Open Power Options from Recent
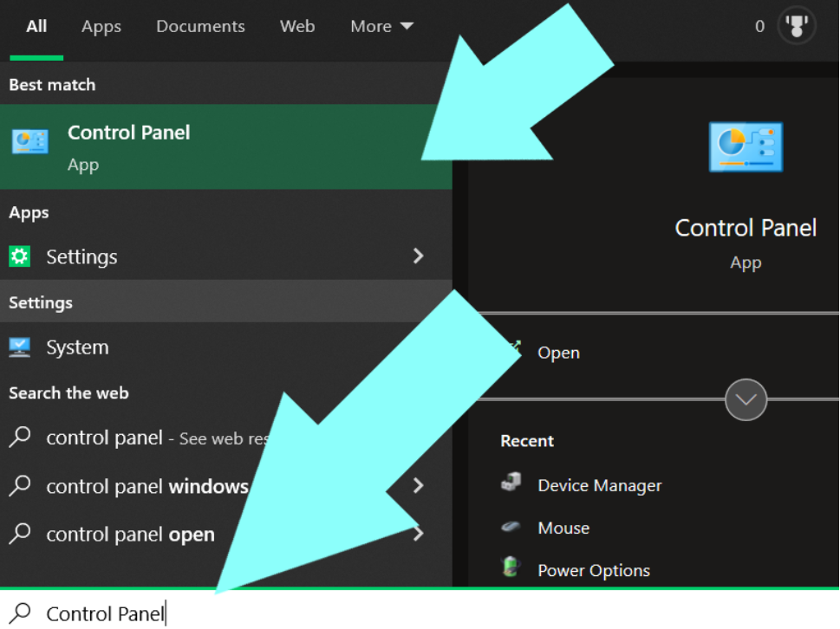This screenshot has height=629, width=840. (x=594, y=571)
